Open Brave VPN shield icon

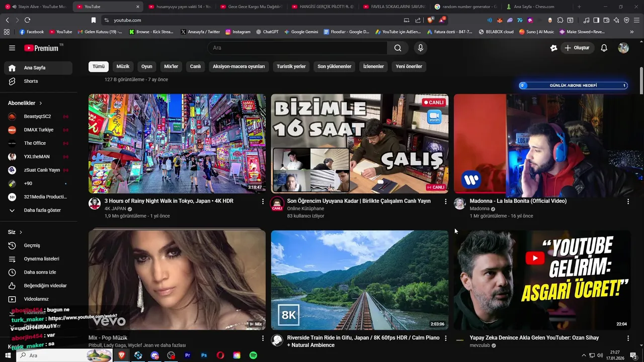pyautogui.click(x=626, y=20)
